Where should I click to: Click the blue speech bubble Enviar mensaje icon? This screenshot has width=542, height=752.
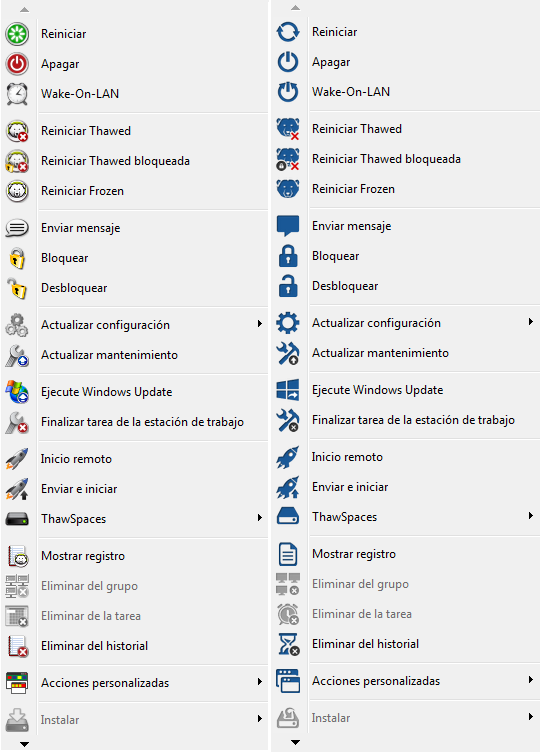[x=288, y=226]
